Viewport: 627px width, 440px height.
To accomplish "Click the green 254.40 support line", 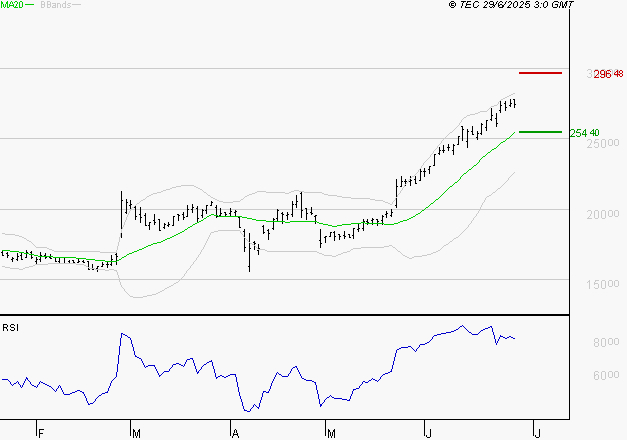I will coord(540,131).
